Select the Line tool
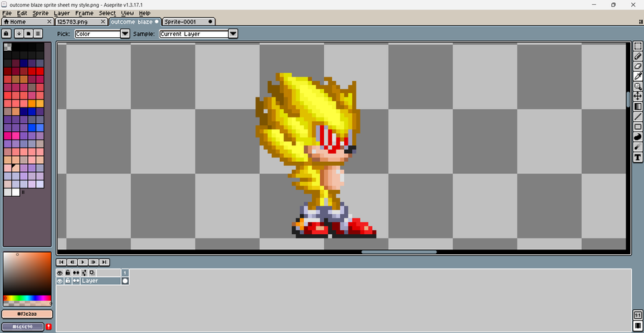The width and height of the screenshot is (644, 333). coord(638,117)
